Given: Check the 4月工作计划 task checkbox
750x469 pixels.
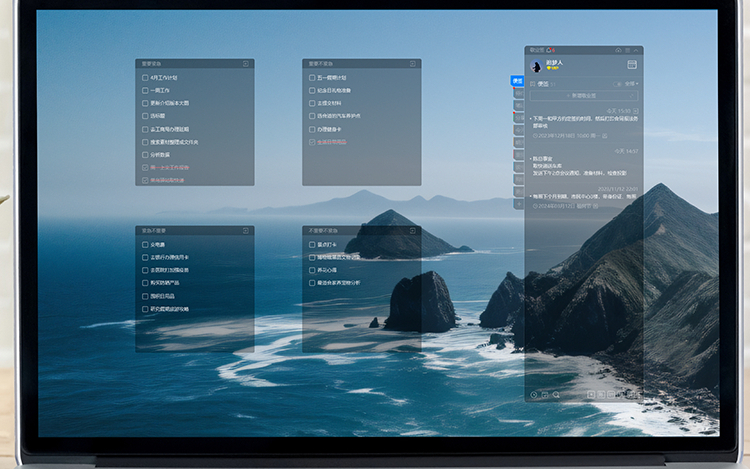Looking at the screenshot, I should (x=145, y=77).
